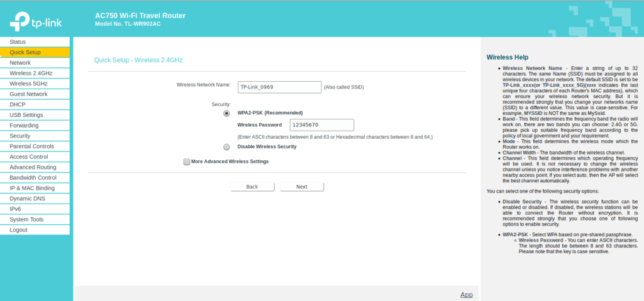Click Logout in the sidebar
The height and width of the screenshot is (301, 644).
18,230
